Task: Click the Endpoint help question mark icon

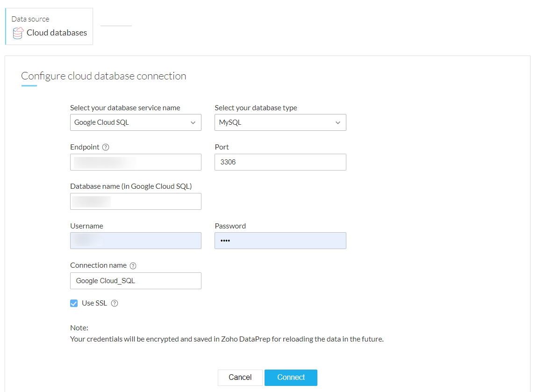Action: click(x=106, y=147)
